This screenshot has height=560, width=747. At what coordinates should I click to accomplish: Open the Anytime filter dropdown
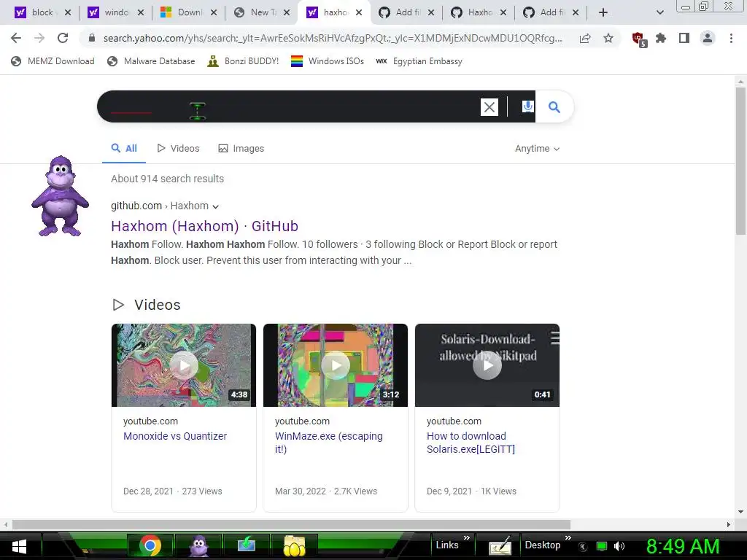(537, 149)
